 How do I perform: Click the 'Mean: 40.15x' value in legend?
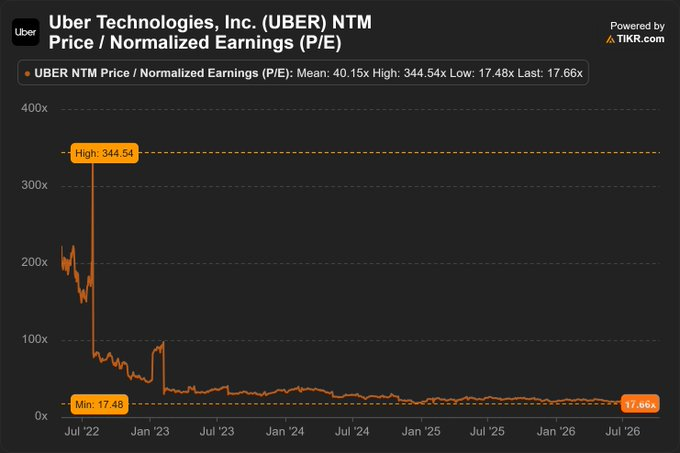coord(333,73)
